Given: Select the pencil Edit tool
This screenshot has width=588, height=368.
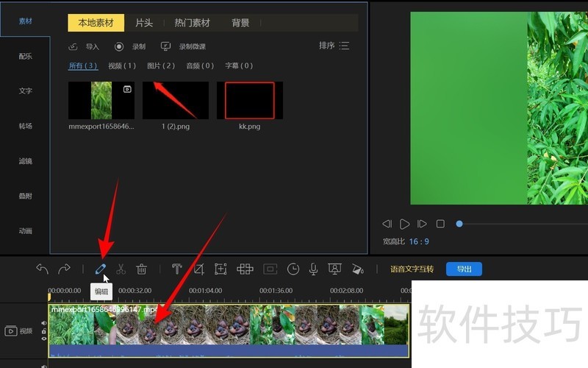Looking at the screenshot, I should click(x=101, y=269).
